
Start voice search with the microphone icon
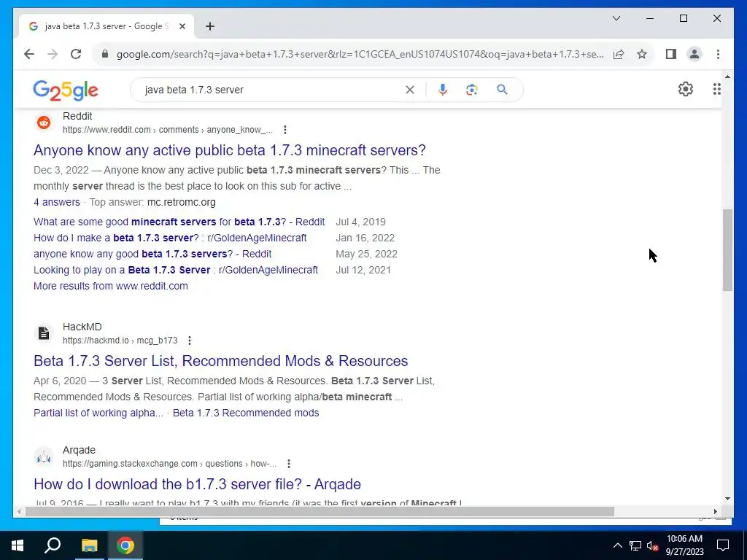(x=443, y=90)
